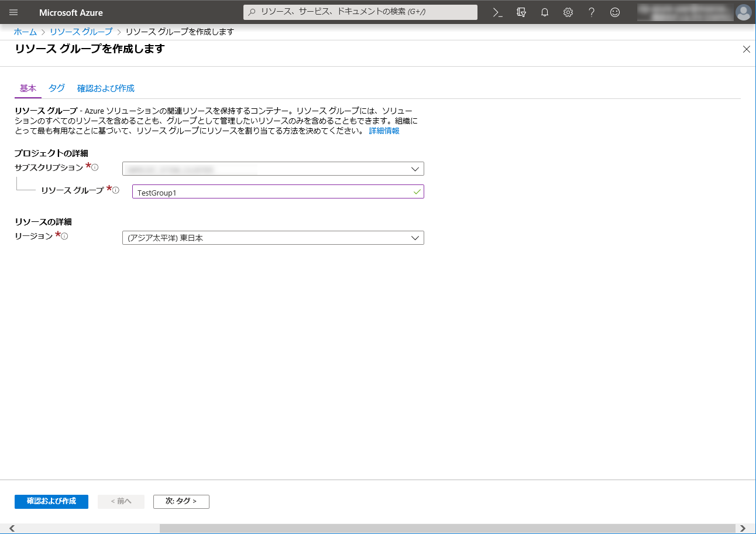The height and width of the screenshot is (534, 756).
Task: Expand the サブスクリプション dropdown
Action: 273,169
